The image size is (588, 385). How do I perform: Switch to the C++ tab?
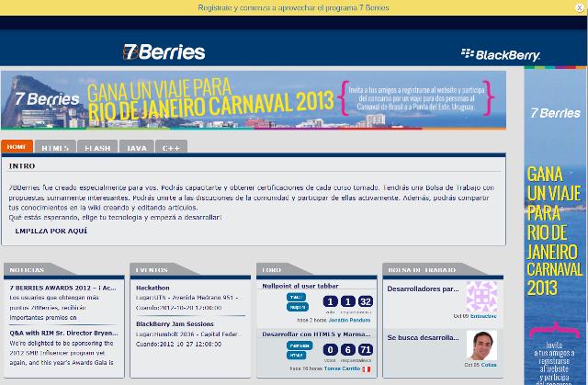tap(171, 147)
